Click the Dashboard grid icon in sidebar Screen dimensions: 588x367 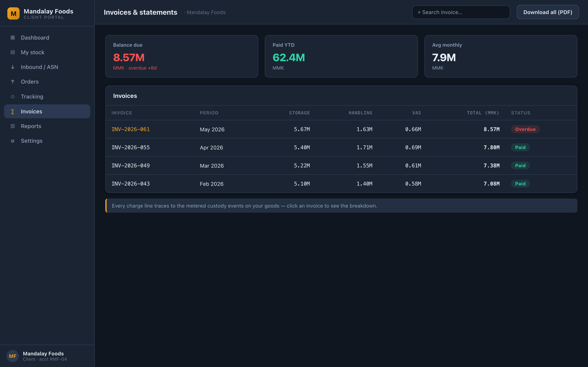pyautogui.click(x=13, y=38)
